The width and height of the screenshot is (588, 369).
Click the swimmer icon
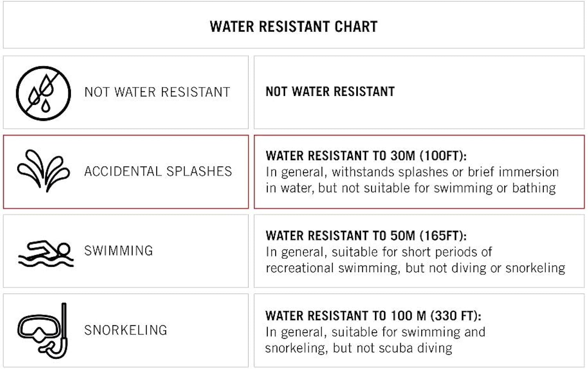point(46,253)
